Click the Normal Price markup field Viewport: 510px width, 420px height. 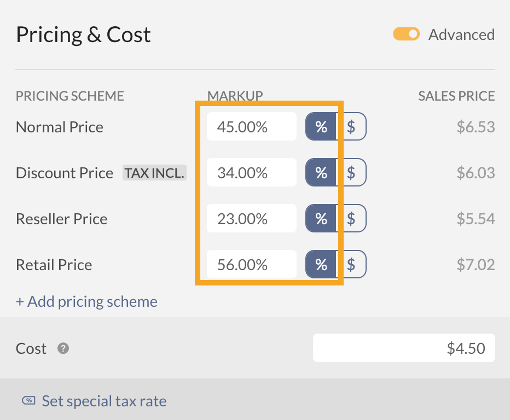(x=251, y=127)
